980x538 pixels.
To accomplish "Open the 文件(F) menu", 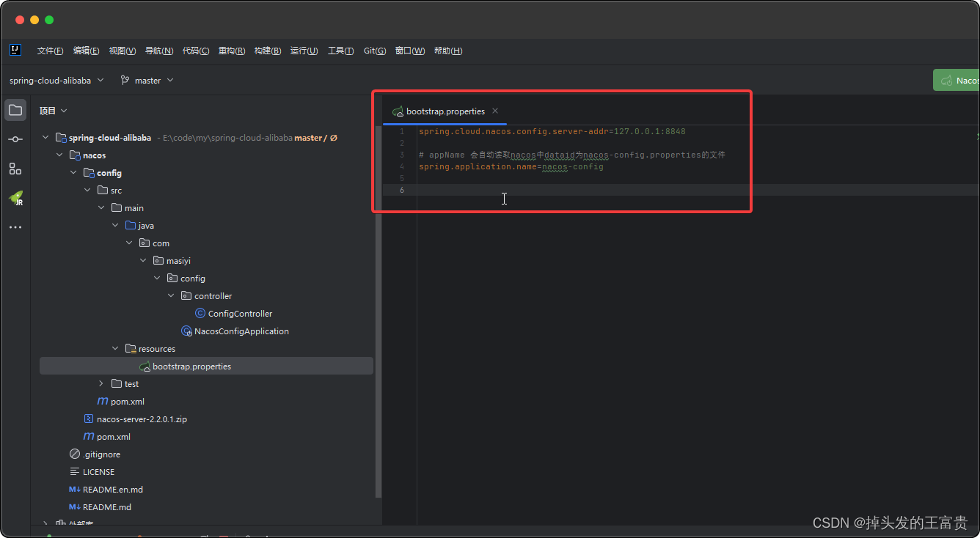I will click(50, 51).
